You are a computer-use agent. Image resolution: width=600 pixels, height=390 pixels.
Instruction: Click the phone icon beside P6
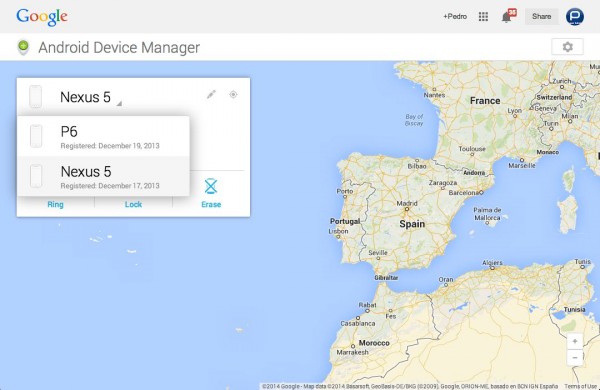(x=36, y=136)
